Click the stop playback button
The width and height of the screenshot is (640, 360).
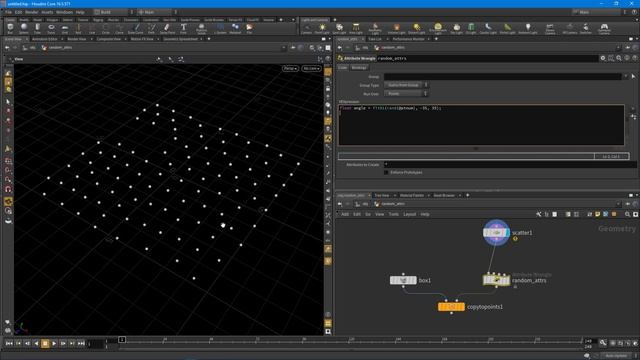point(45,344)
